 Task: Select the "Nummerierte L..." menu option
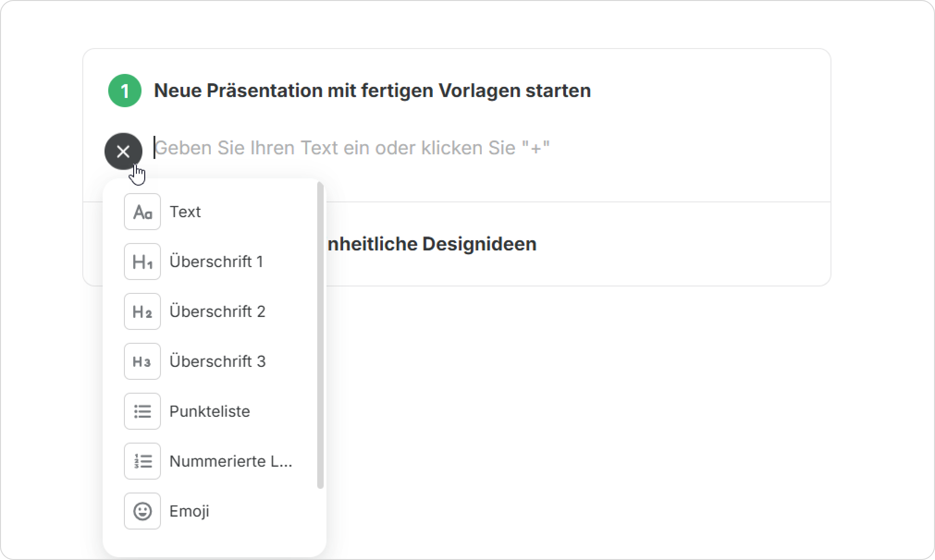(x=231, y=461)
